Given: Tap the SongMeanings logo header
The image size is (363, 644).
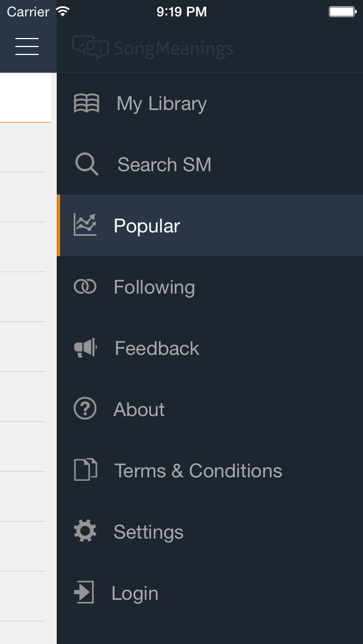Looking at the screenshot, I should click(153, 48).
